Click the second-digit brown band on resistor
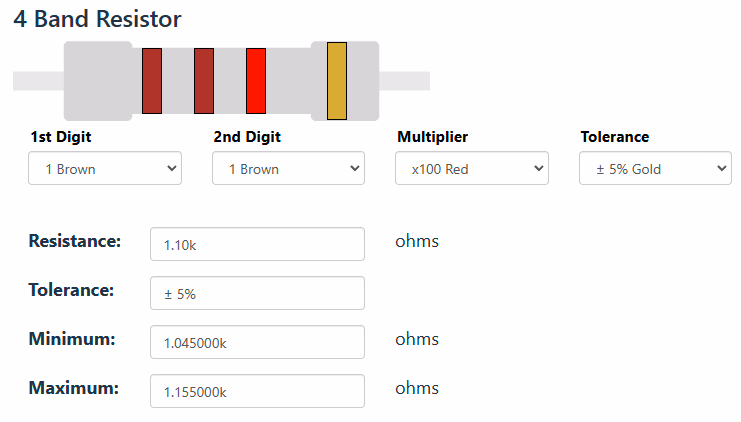Screen dimensions: 741x422 click(x=204, y=80)
